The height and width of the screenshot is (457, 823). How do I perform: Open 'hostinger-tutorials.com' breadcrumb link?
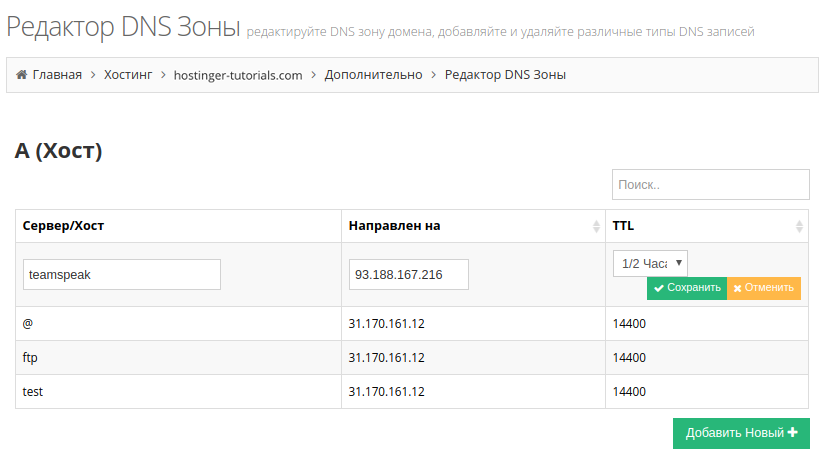[x=238, y=75]
